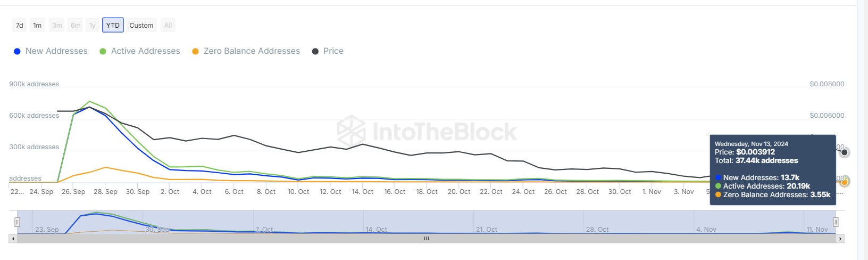Click the blue New Addresses legend dot
This screenshot has width=868, height=260.
(x=17, y=51)
